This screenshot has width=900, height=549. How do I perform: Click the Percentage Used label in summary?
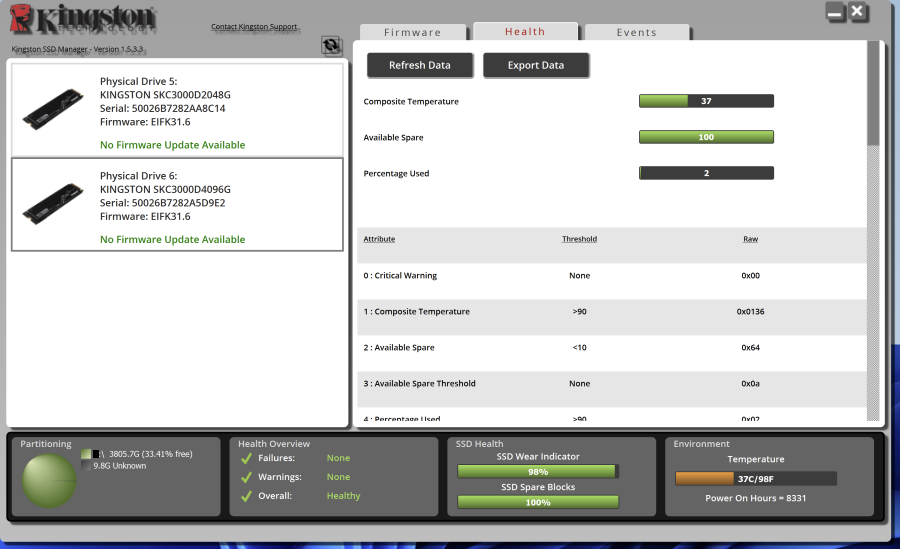(396, 173)
